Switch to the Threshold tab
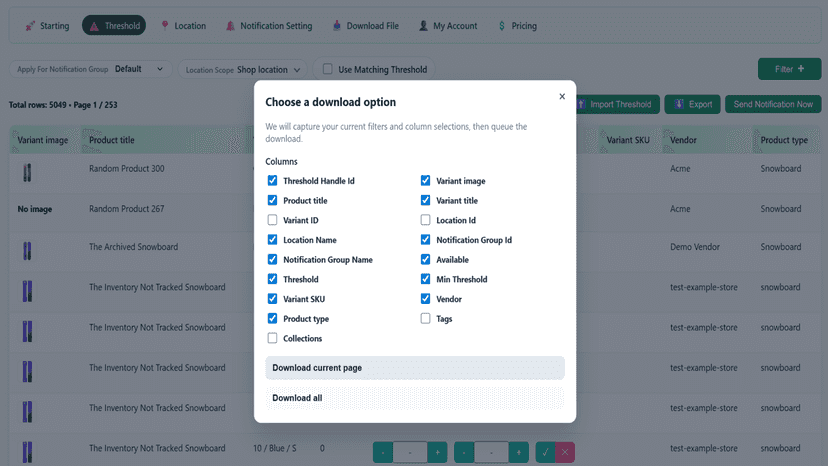 click(114, 26)
